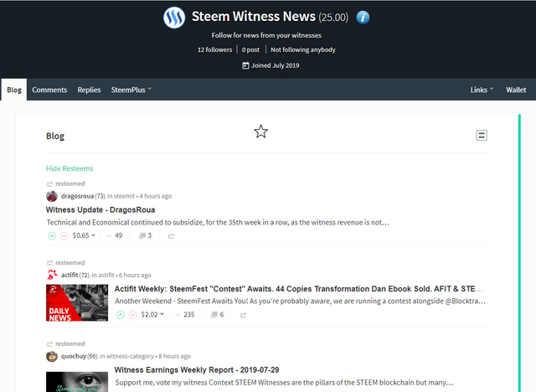Click the 4 hours ago timestamp

(x=156, y=196)
